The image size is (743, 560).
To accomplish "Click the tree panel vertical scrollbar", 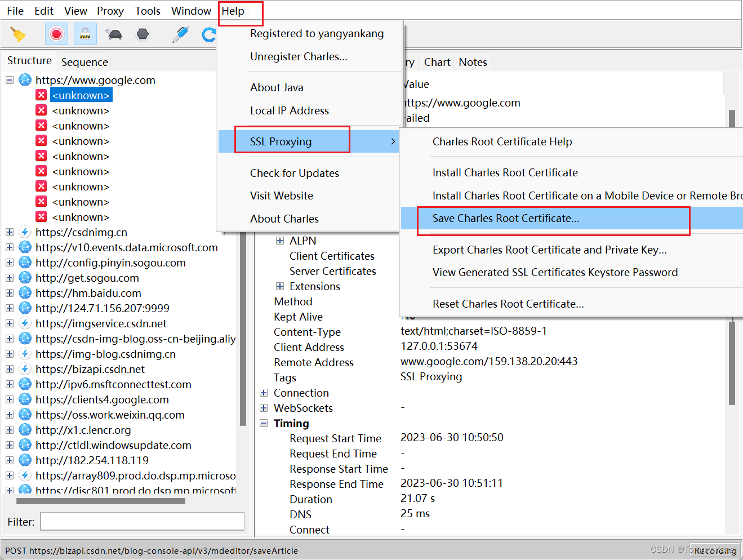I will pyautogui.click(x=243, y=330).
